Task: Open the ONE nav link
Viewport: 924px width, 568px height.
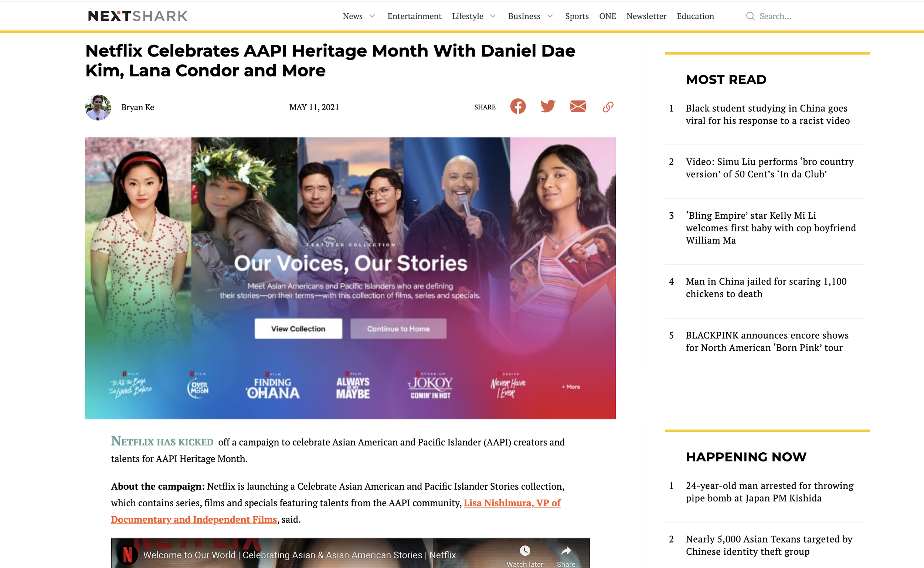Action: pyautogui.click(x=607, y=16)
